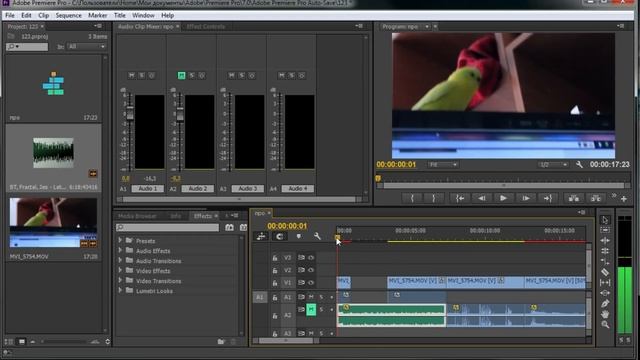
Task: Select the Slip tool
Action: click(605, 282)
